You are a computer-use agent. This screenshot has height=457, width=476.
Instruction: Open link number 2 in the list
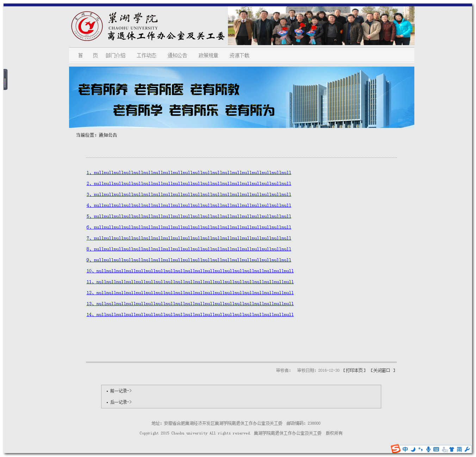(x=189, y=184)
